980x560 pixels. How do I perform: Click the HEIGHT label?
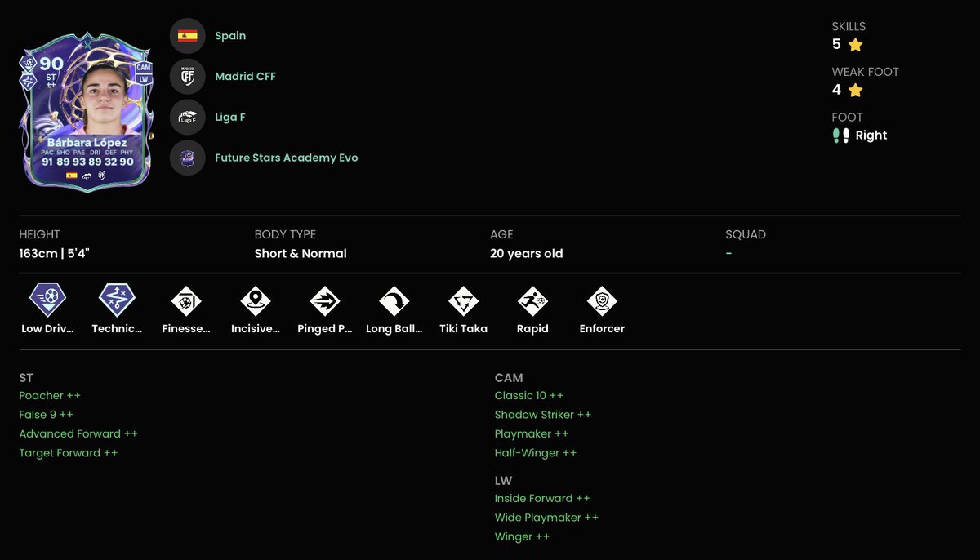click(x=40, y=234)
